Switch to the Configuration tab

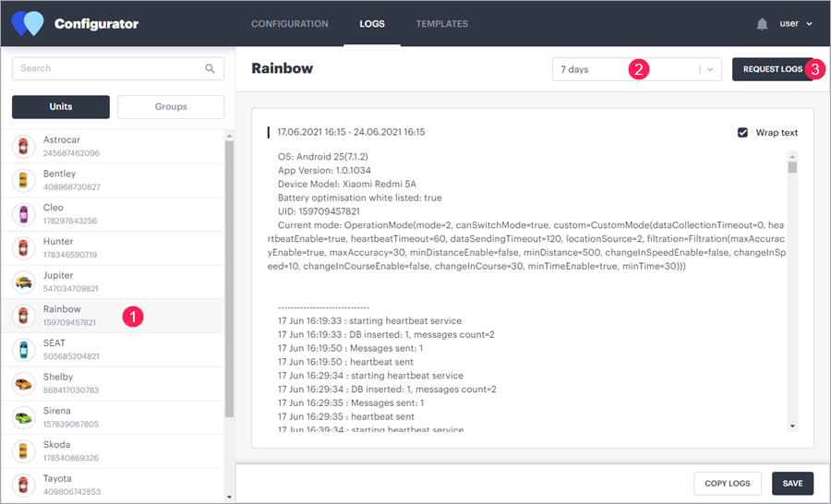[x=289, y=24]
